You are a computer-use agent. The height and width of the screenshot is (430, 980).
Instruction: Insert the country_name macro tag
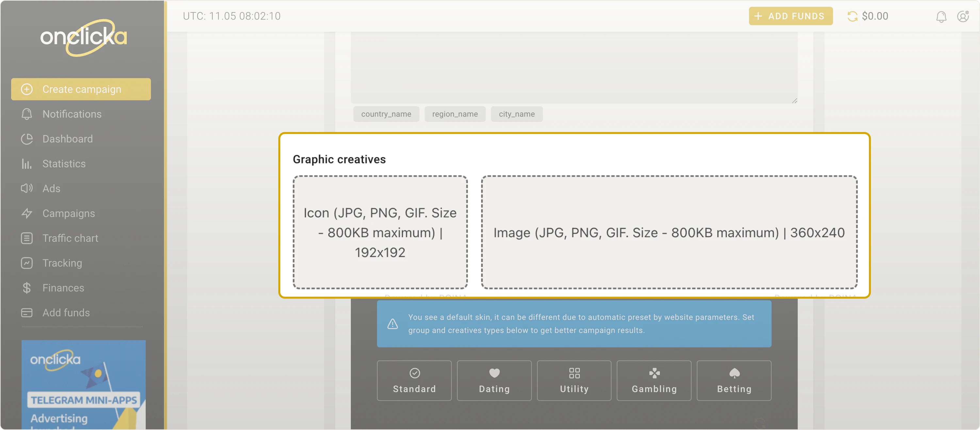[386, 114]
